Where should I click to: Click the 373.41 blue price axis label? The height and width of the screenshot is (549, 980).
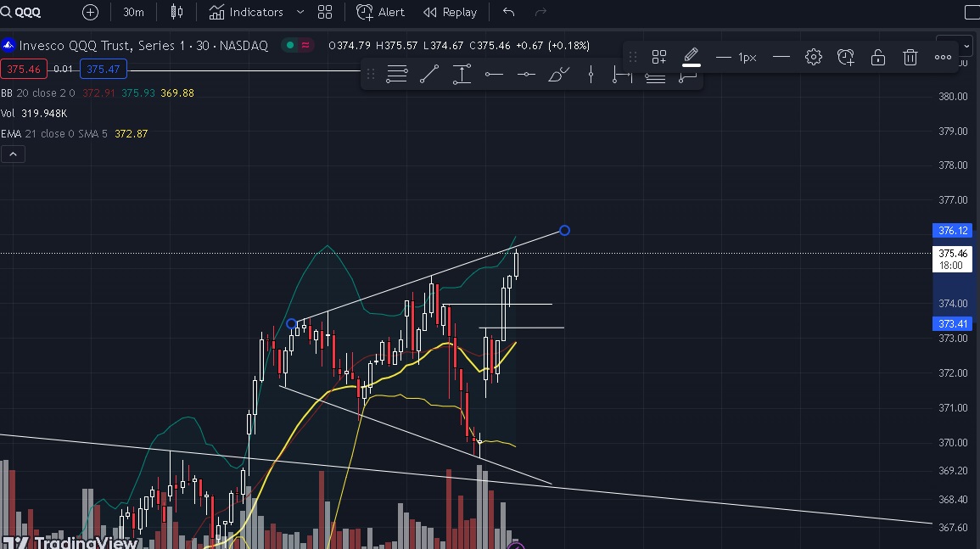click(953, 324)
